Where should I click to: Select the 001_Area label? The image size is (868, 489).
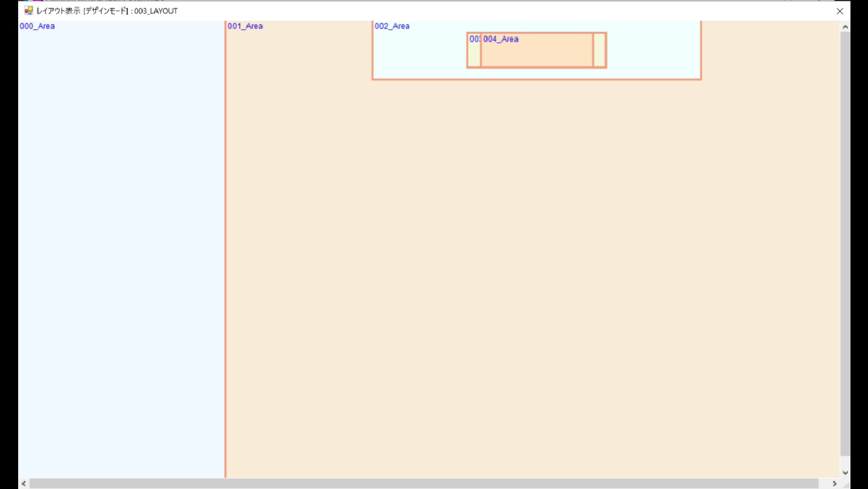245,27
